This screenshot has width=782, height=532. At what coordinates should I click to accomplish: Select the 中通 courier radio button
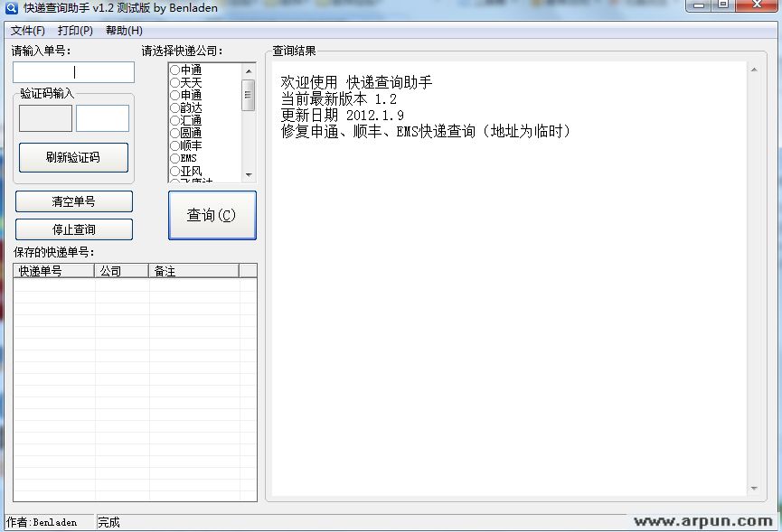tap(175, 70)
